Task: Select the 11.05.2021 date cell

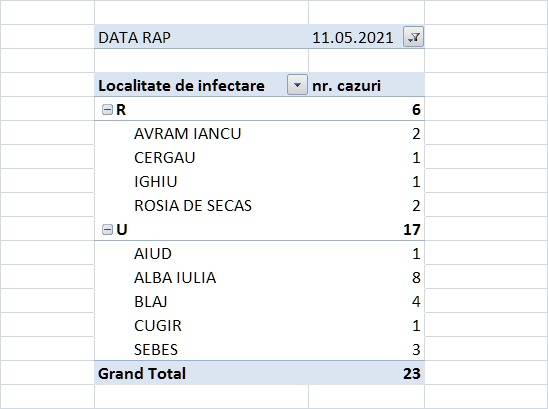Action: point(353,38)
